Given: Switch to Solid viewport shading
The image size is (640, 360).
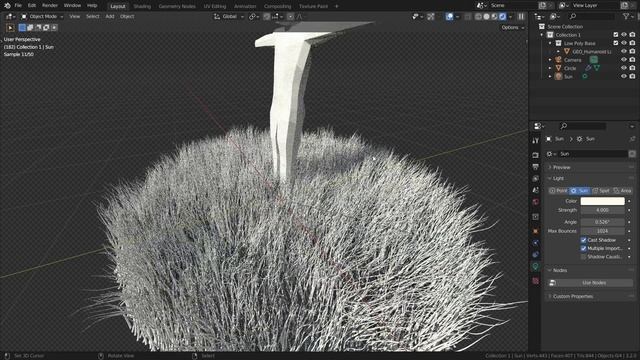Looking at the screenshot, I should point(487,17).
